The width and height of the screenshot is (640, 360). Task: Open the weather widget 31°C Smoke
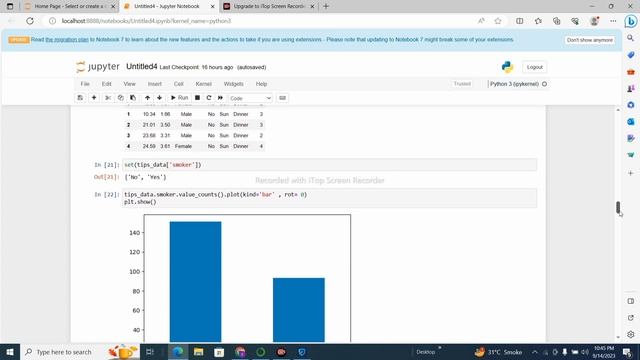[x=499, y=352]
